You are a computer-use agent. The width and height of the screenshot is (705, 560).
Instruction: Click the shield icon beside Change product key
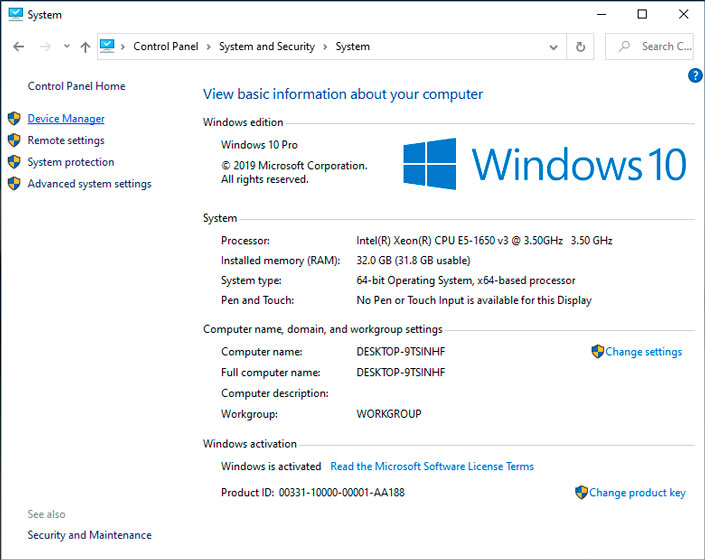point(581,492)
